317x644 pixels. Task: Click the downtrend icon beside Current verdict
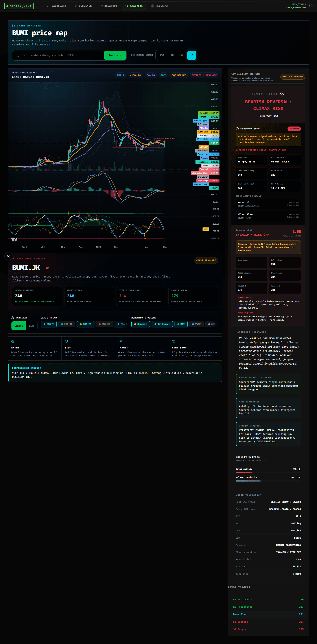click(x=282, y=94)
